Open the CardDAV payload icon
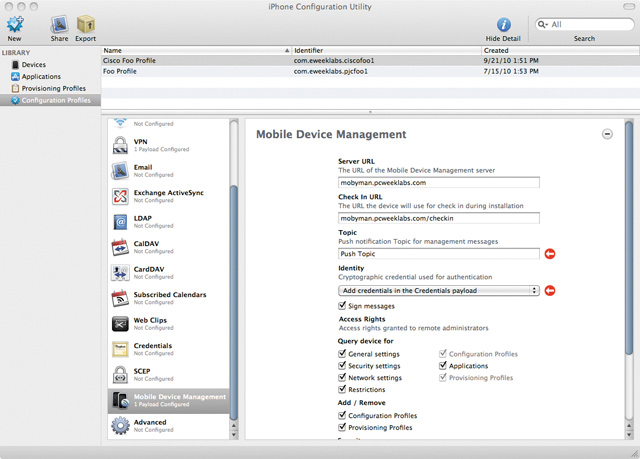640x459 pixels. pyautogui.click(x=120, y=273)
